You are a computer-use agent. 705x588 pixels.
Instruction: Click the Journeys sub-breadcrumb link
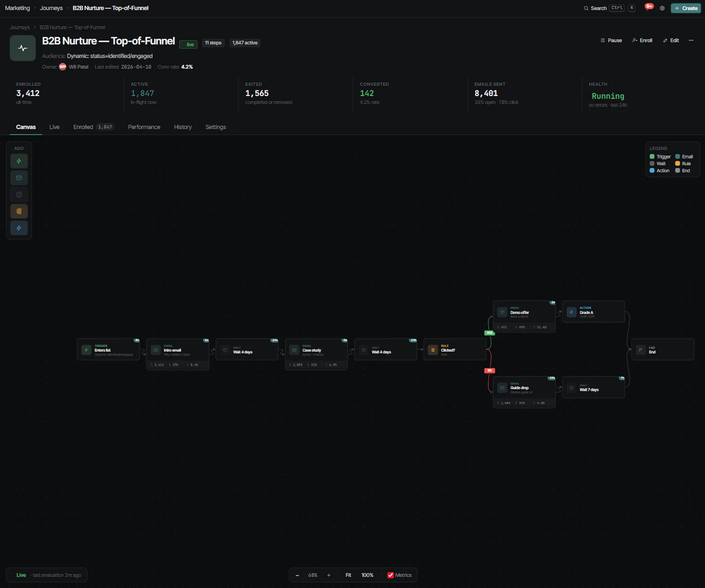[x=20, y=27]
